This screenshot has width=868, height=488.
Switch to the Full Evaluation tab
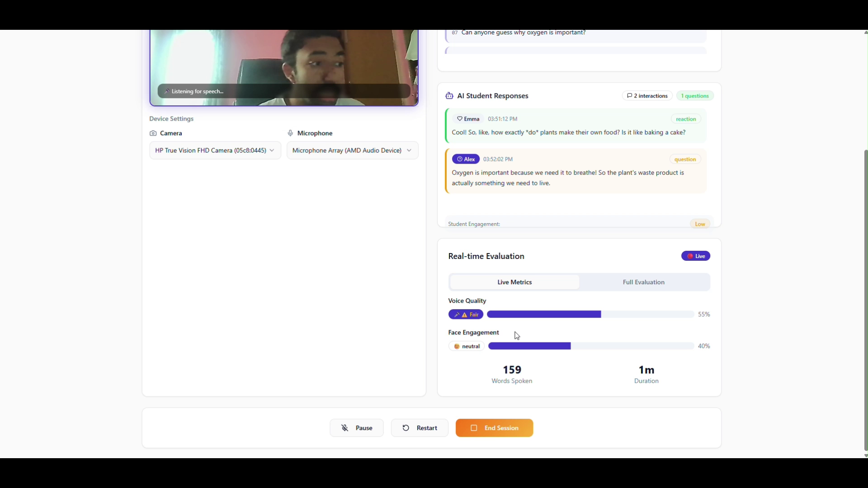(x=643, y=282)
